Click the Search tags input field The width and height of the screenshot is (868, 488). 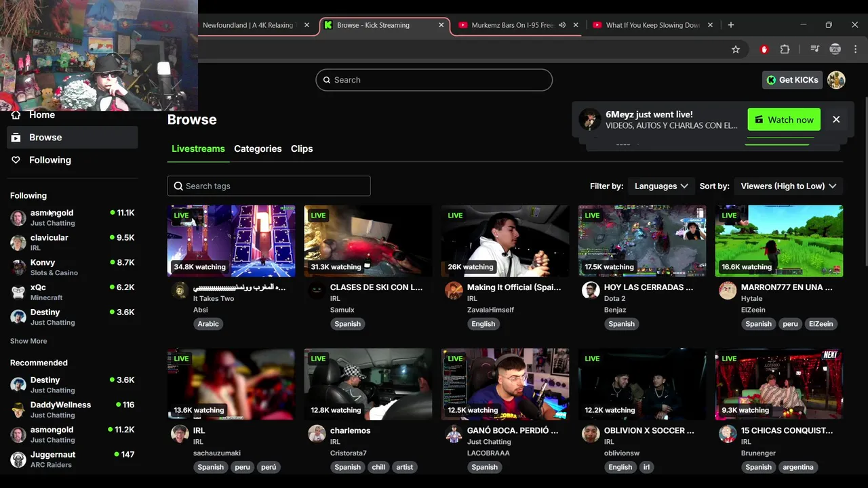[x=269, y=186]
